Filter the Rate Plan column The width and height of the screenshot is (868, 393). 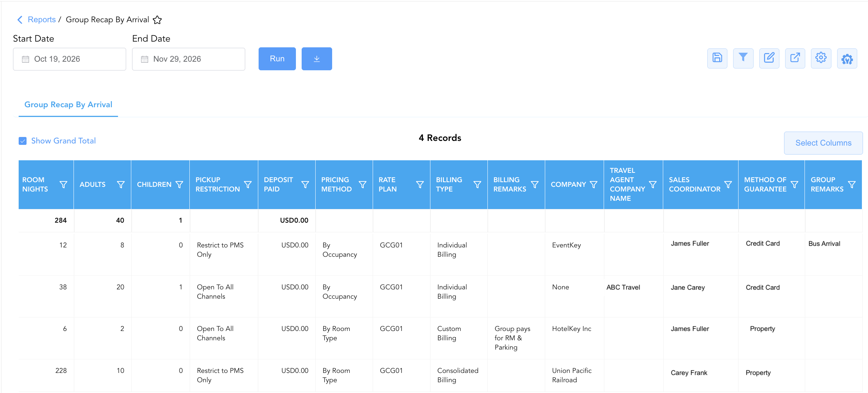[x=420, y=184]
